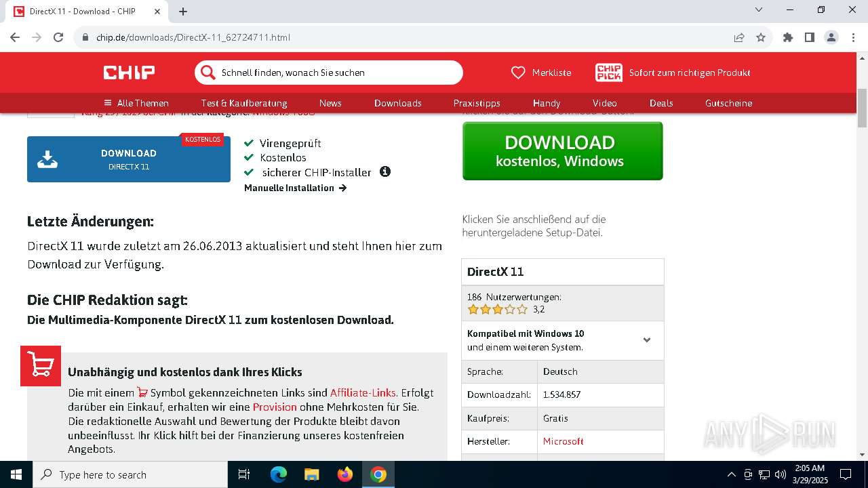Image resolution: width=868 pixels, height=488 pixels.
Task: Click the info icon beside CHIP-Installer
Action: tap(385, 171)
